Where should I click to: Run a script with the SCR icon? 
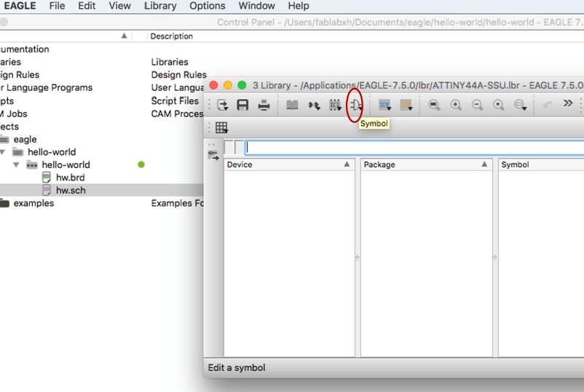point(384,105)
